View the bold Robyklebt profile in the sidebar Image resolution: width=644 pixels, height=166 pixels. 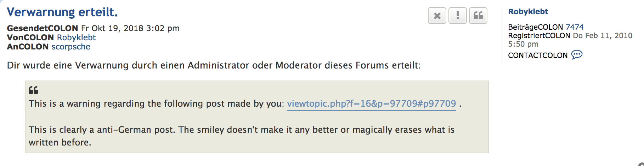point(528,12)
